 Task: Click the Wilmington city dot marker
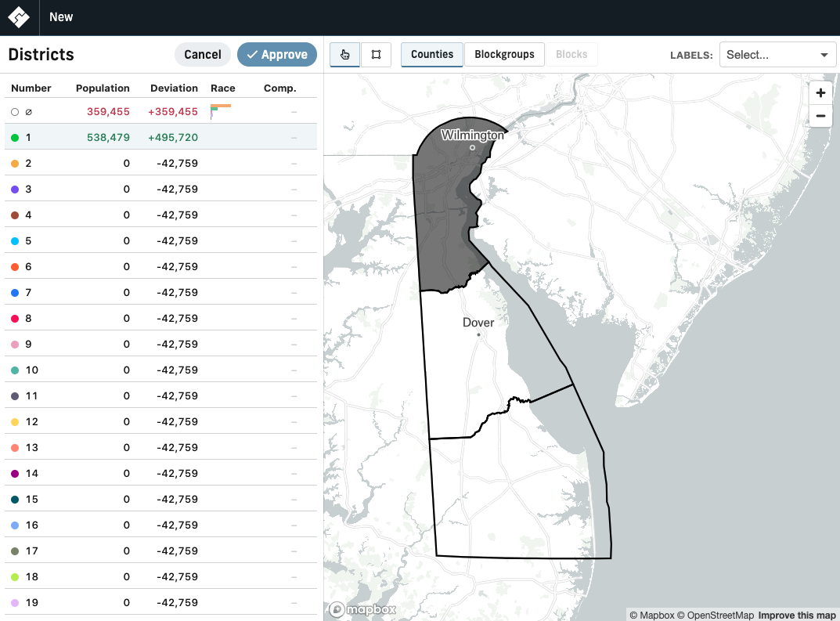pos(472,146)
